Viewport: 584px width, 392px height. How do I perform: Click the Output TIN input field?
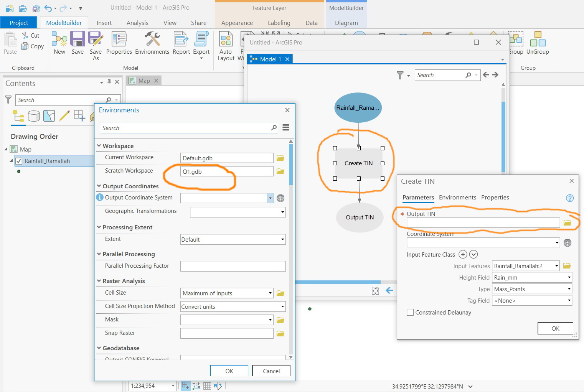(x=483, y=222)
